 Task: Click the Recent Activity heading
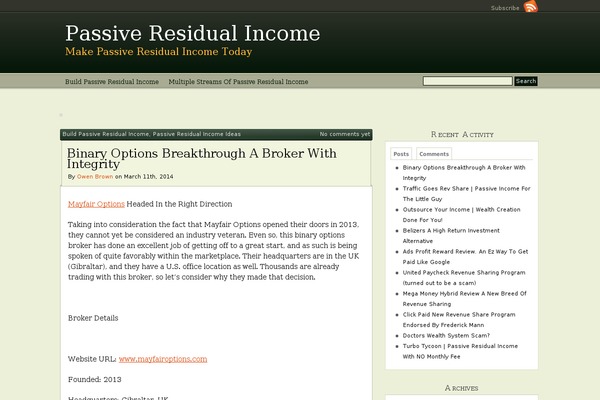coord(462,135)
